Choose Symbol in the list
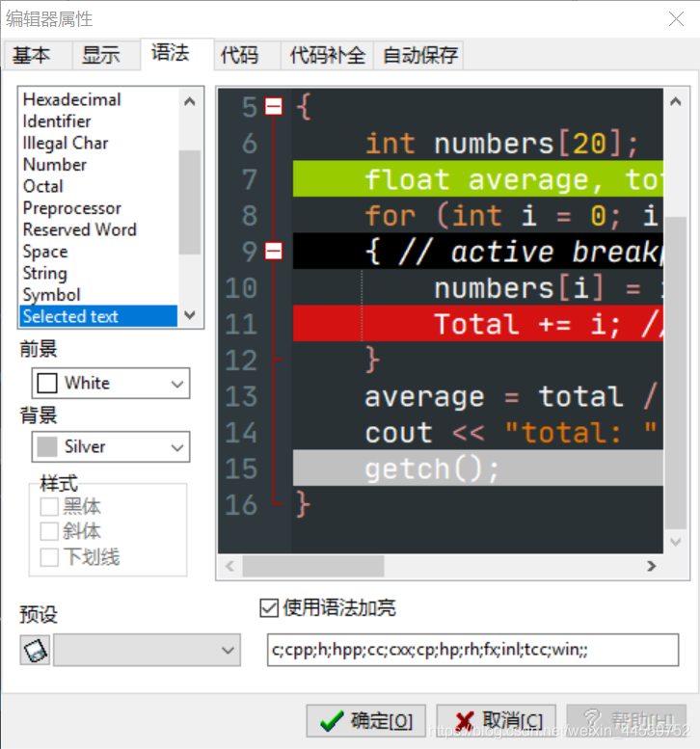The image size is (700, 749). click(99, 295)
